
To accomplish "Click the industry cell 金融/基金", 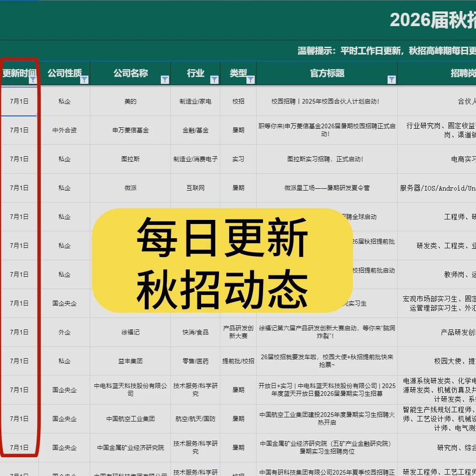I will click(196, 130).
